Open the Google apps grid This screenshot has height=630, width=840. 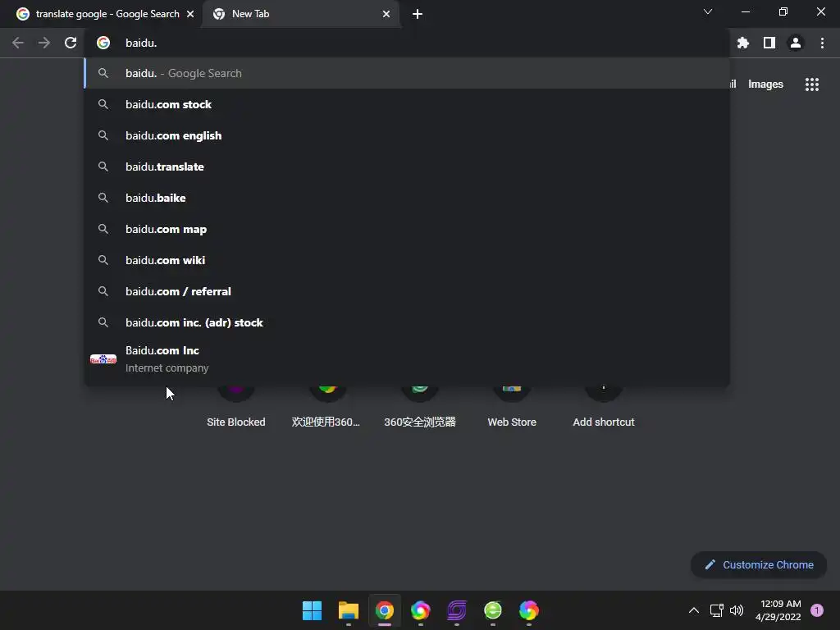coord(811,84)
